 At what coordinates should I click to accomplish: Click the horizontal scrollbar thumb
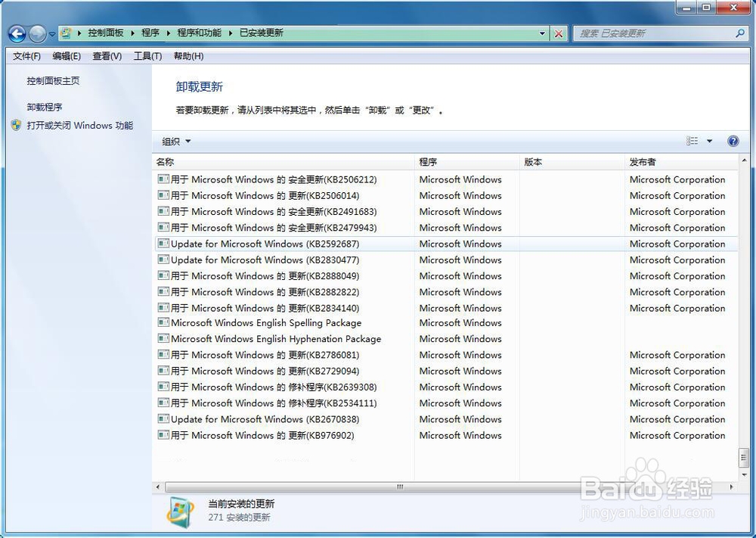click(x=400, y=487)
